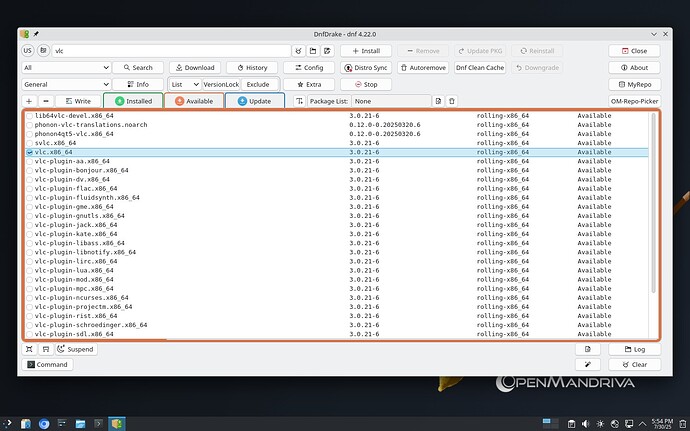This screenshot has width=690, height=431.
Task: Click the folder icon right of search field
Action: coord(313,51)
